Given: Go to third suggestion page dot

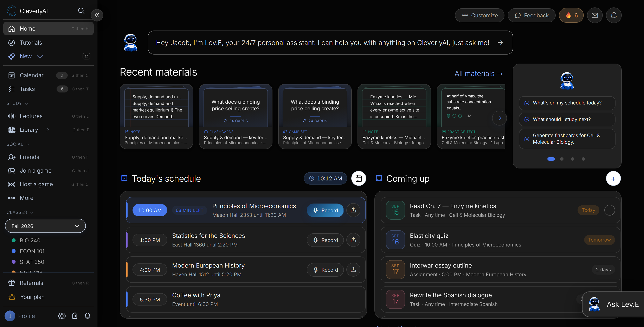Looking at the screenshot, I should point(573,159).
